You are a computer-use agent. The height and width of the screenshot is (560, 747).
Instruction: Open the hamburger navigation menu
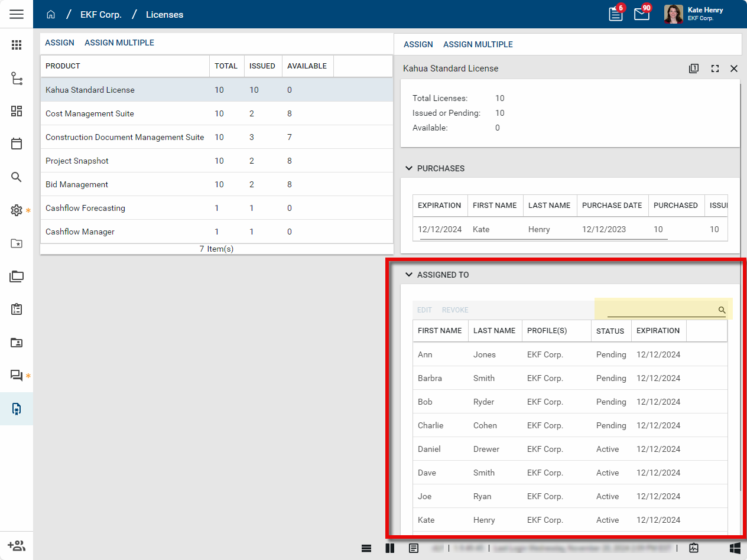pos(17,14)
